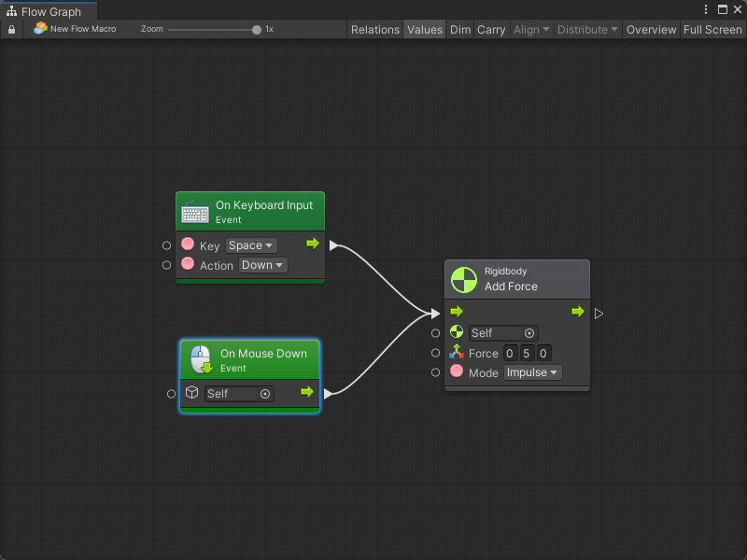
Task: Click the Force vector axes icon
Action: 457,353
